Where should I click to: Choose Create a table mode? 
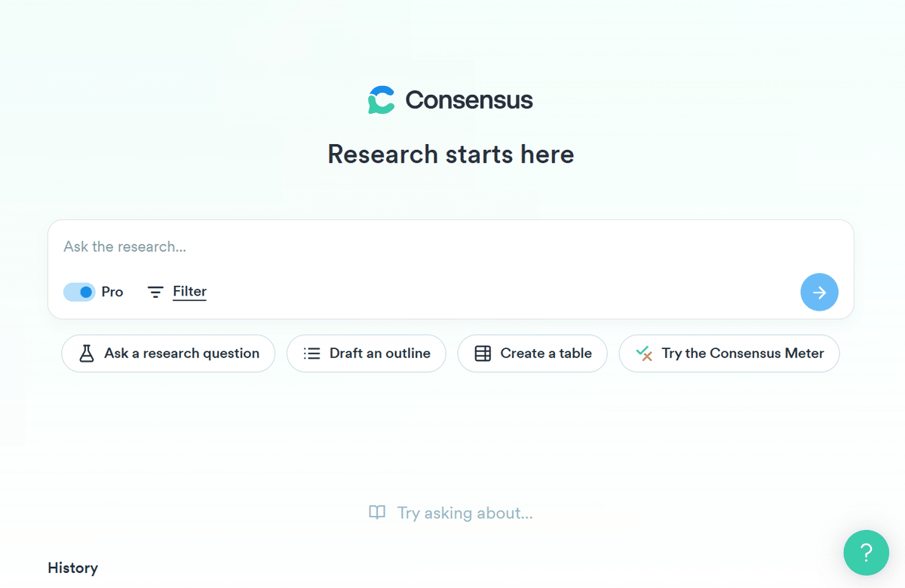[x=532, y=353]
